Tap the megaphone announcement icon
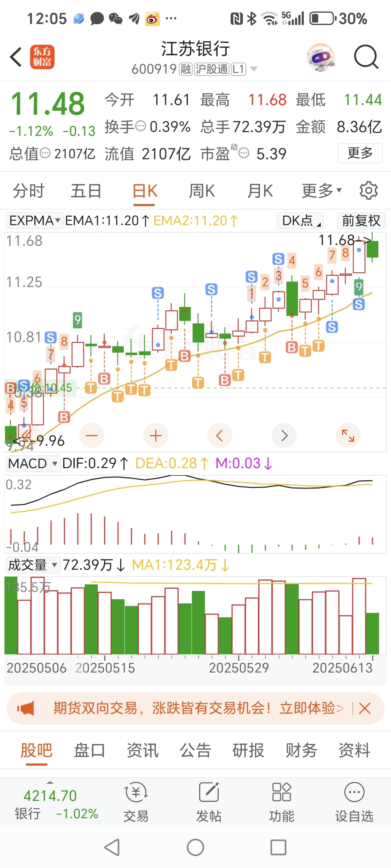This screenshot has height=868, width=391. (26, 708)
